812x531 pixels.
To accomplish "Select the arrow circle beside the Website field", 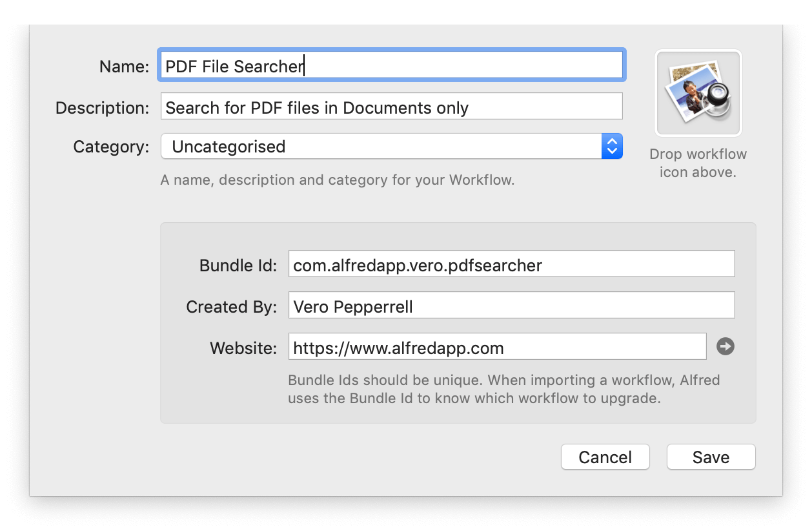I will [x=726, y=346].
